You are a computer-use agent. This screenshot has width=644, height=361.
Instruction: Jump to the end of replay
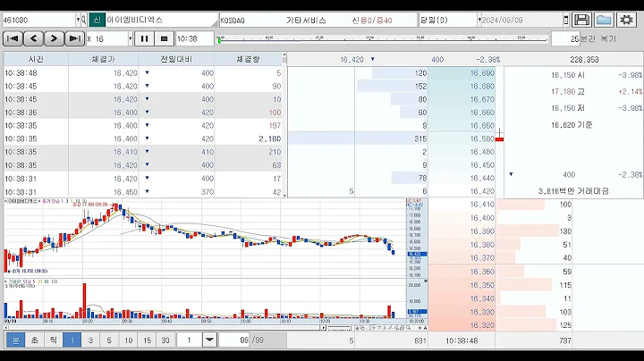tap(74, 38)
